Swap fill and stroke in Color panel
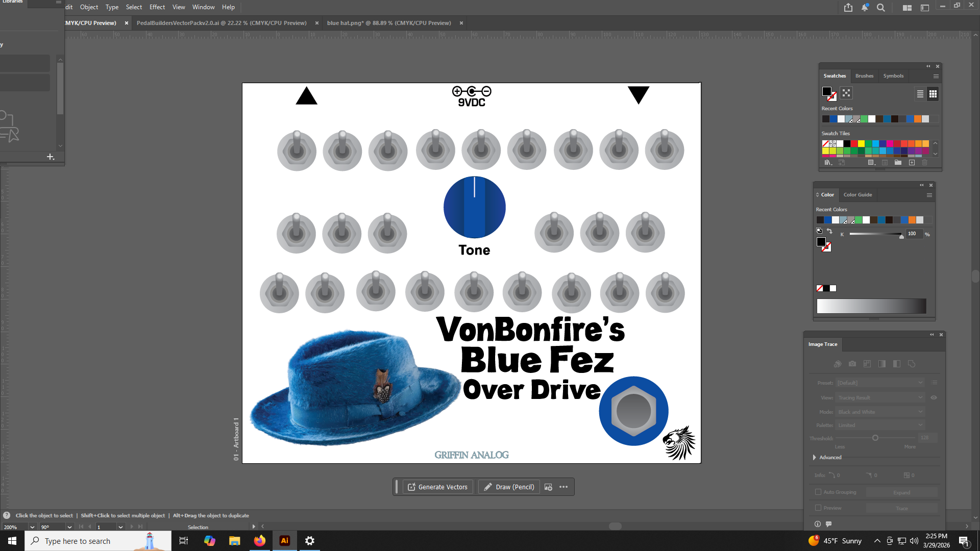The height and width of the screenshot is (551, 980). (x=829, y=231)
